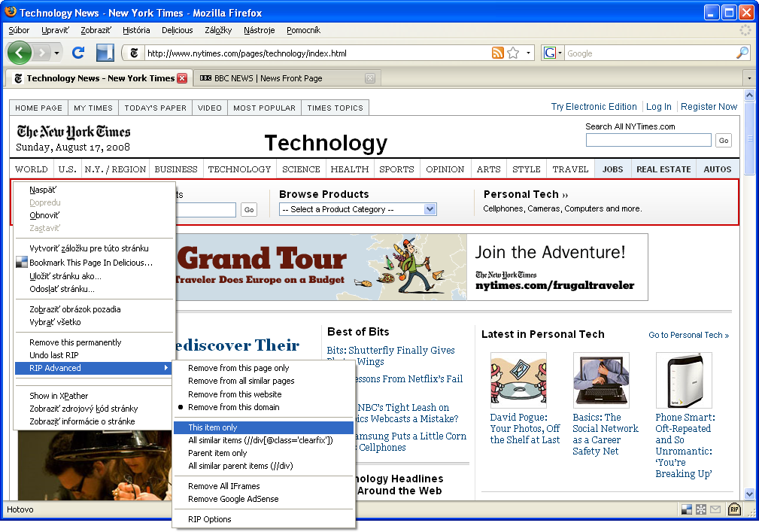Open the Záložky menu
The image size is (759, 532).
tap(218, 30)
